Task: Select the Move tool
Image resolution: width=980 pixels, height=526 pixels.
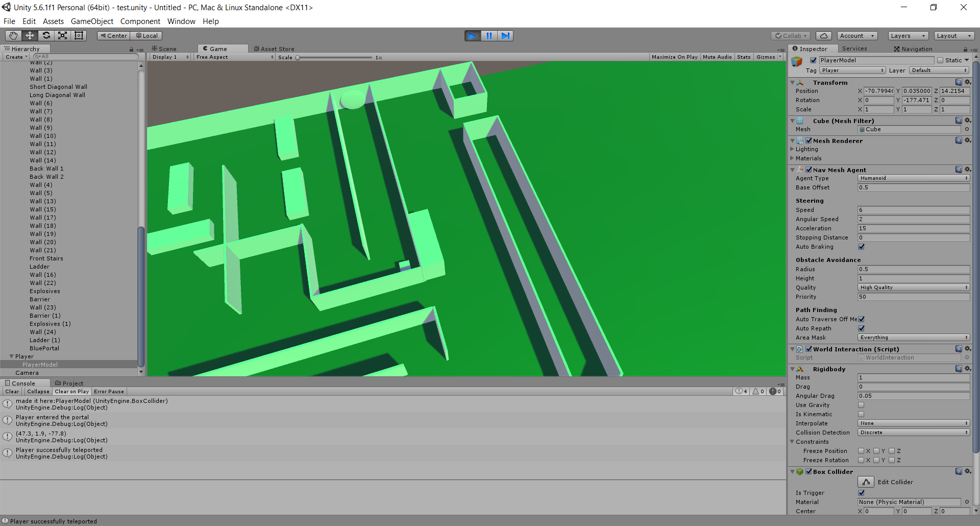Action: (30, 36)
